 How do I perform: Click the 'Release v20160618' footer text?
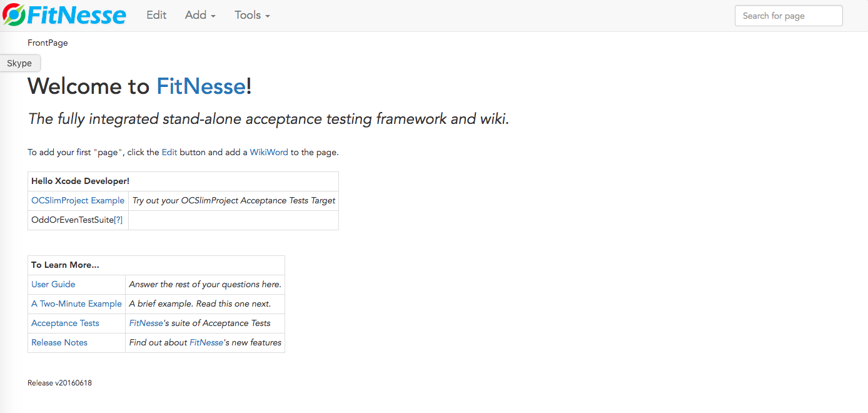(x=59, y=383)
